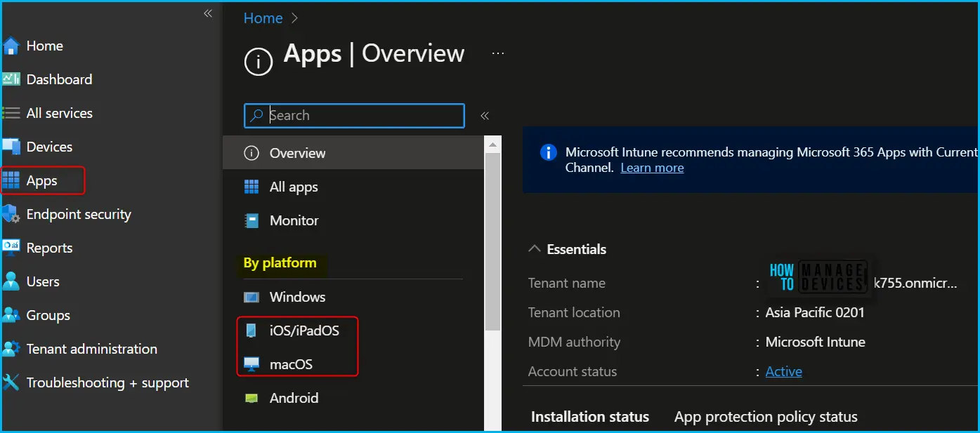
Task: Collapse the left navigation sidebar
Action: (207, 13)
